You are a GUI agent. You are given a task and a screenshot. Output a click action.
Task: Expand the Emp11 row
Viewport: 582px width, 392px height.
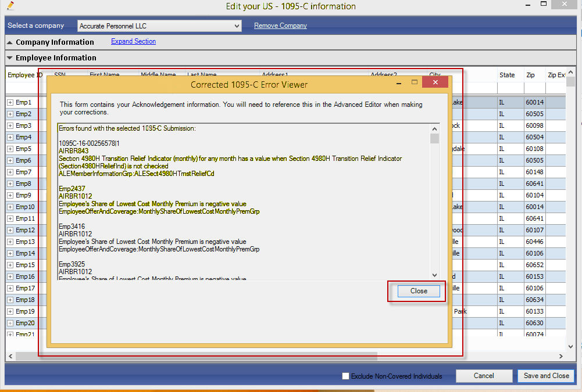[x=10, y=218]
